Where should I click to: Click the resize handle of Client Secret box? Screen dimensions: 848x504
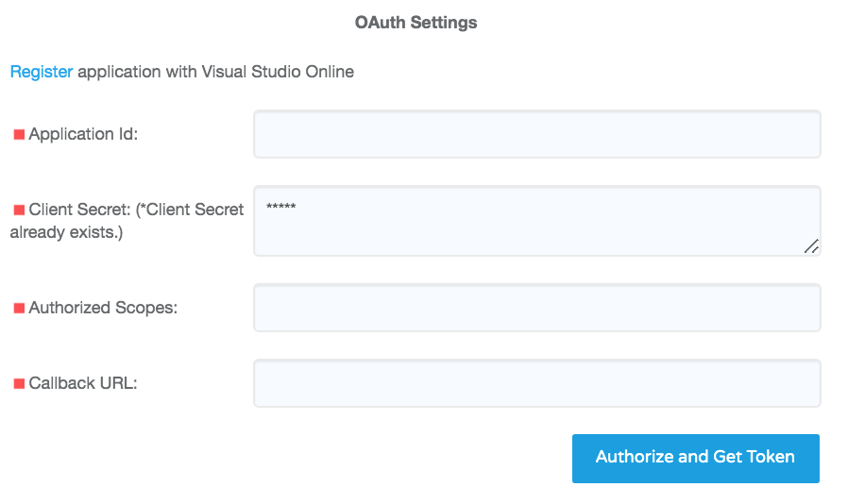point(811,246)
